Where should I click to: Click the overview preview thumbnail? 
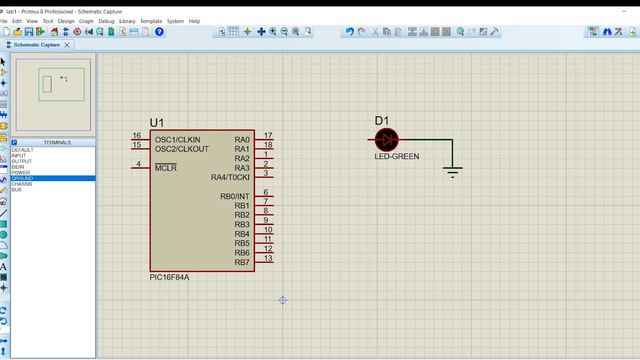[53, 95]
